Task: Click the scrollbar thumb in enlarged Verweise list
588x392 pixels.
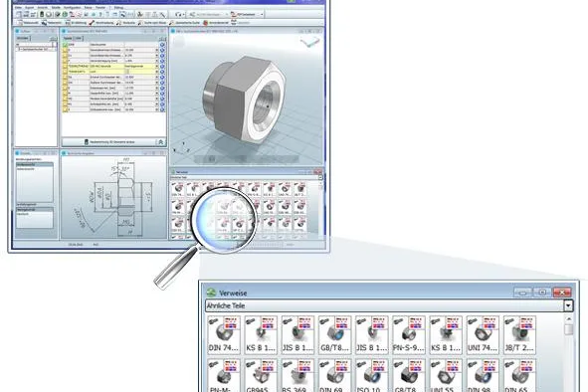Action: 569,329
